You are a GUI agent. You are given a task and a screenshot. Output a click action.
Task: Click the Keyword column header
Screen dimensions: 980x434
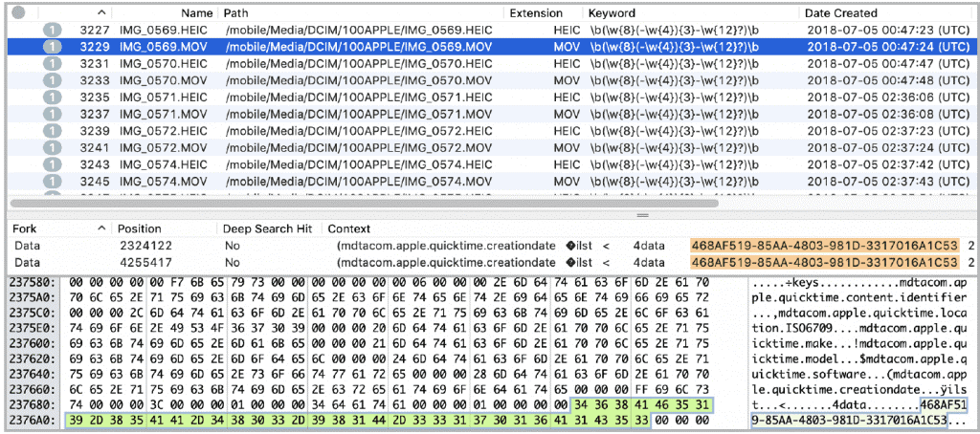[x=611, y=13]
